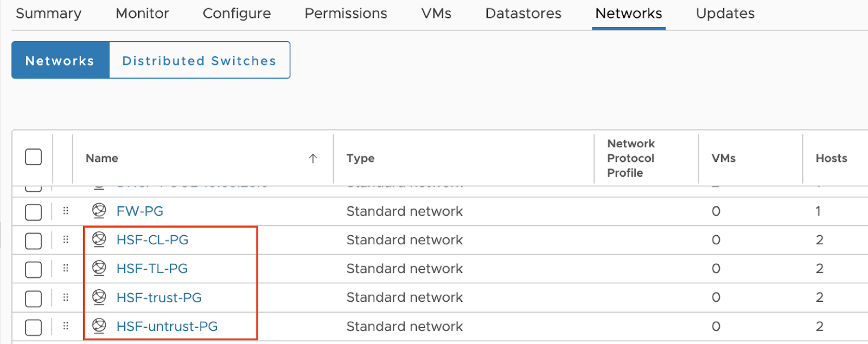Screen dimensions: 868x344
Task: Show the Distributed Switches view
Action: [x=199, y=61]
